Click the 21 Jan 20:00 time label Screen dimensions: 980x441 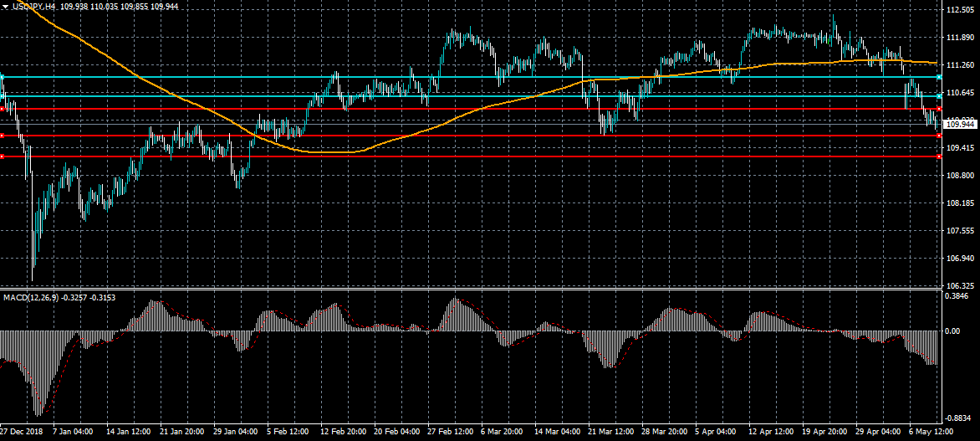point(181,432)
